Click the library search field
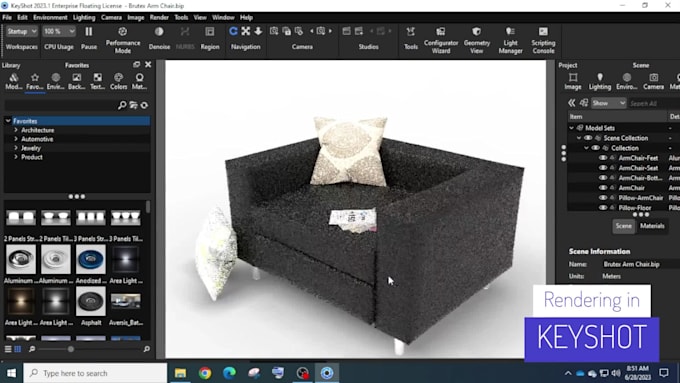This screenshot has width=680, height=383. tap(61, 105)
